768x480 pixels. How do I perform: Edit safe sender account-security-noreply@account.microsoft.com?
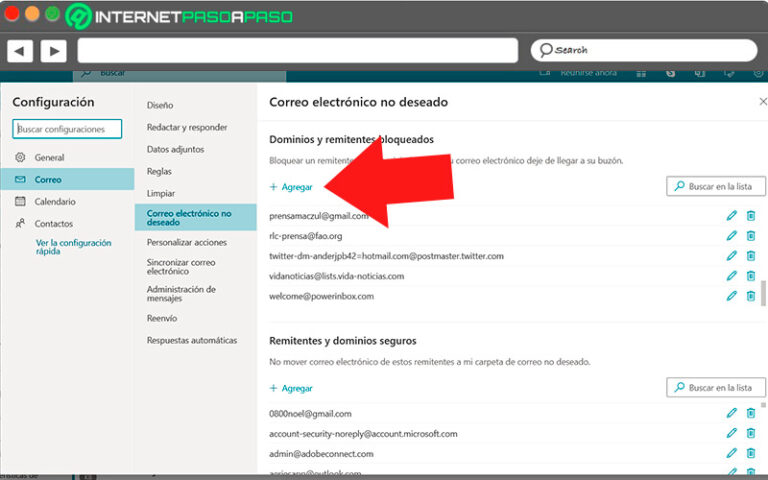[731, 433]
